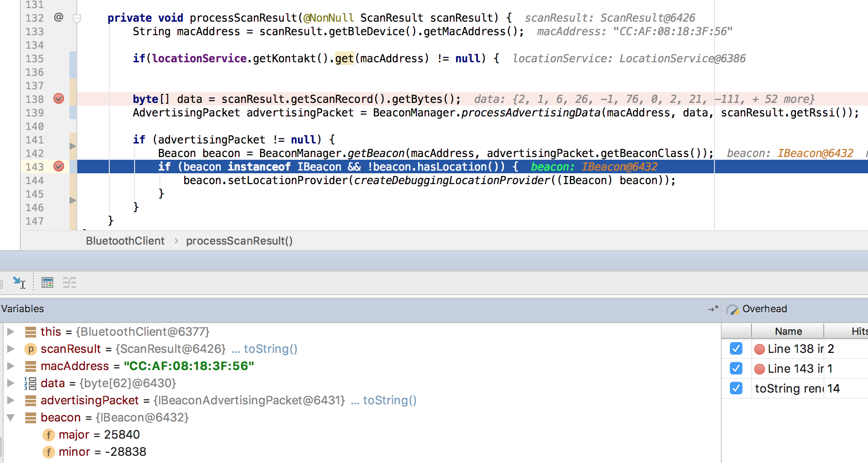The height and width of the screenshot is (463, 868).
Task: Click the breakpoint icon on line 143 gutter
Action: (58, 167)
